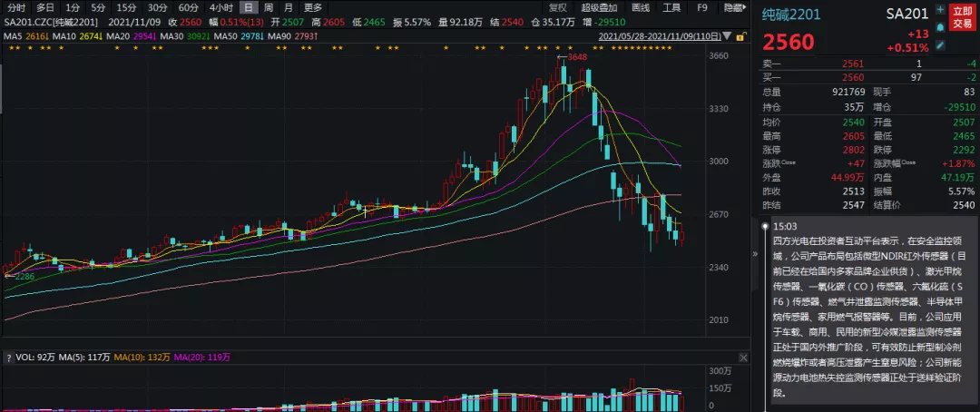Select the MA5 2616 indicator label
This screenshot has height=412, width=980.
[26, 37]
